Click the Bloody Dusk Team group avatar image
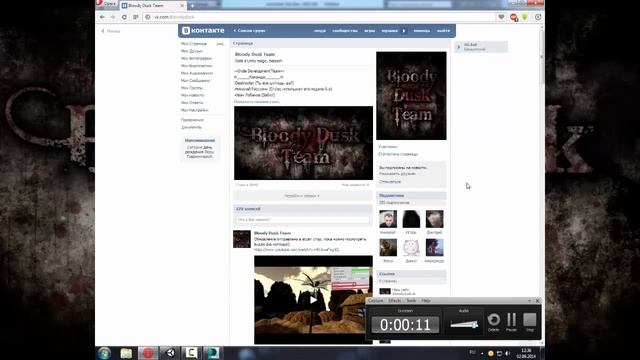This screenshot has height=360, width=640. 411,96
